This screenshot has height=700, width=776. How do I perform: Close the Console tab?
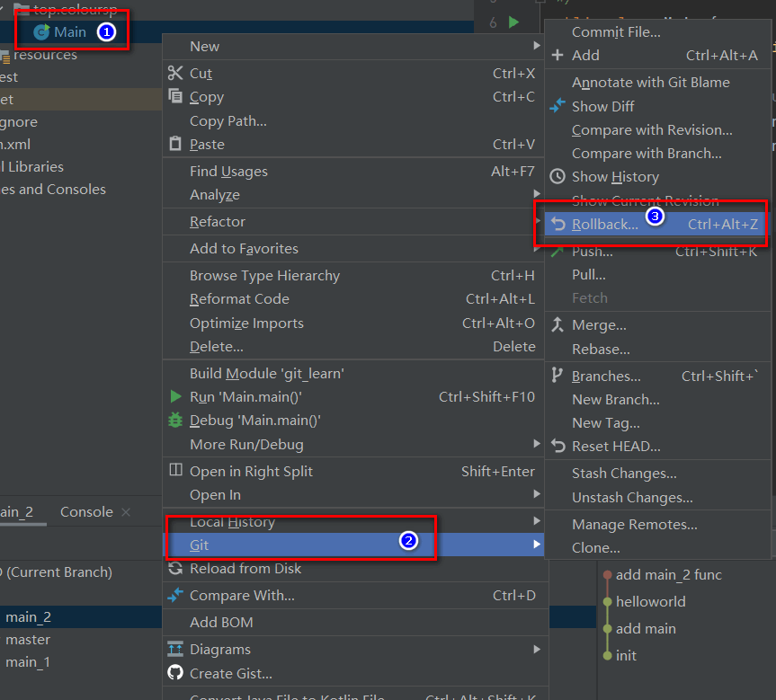point(126,512)
